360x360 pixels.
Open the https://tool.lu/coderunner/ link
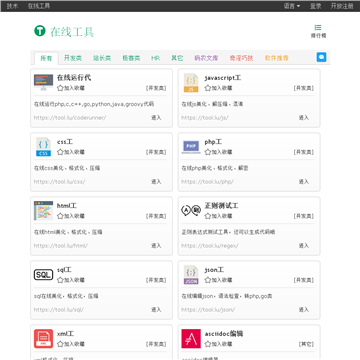click(70, 117)
